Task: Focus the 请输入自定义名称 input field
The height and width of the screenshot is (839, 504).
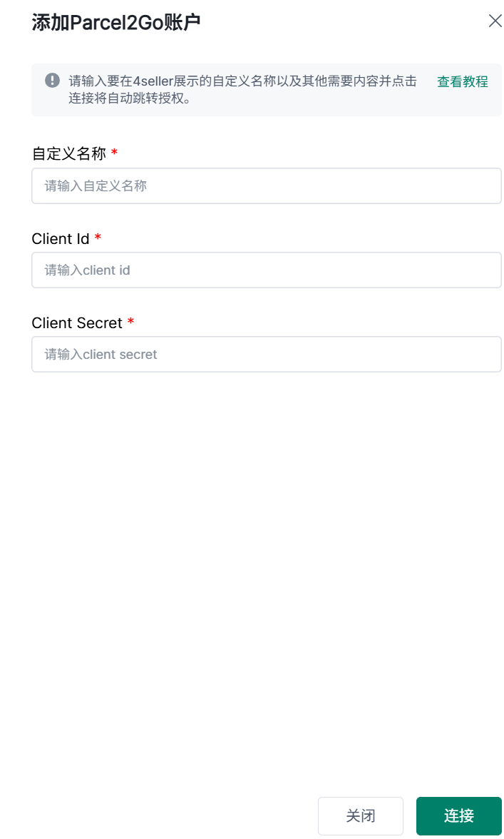Action: coord(266,185)
